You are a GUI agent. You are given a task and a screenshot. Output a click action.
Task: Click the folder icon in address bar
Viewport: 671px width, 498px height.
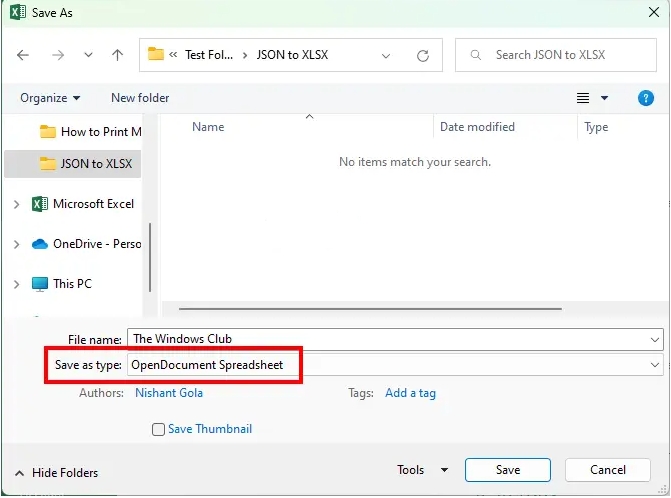pos(156,54)
